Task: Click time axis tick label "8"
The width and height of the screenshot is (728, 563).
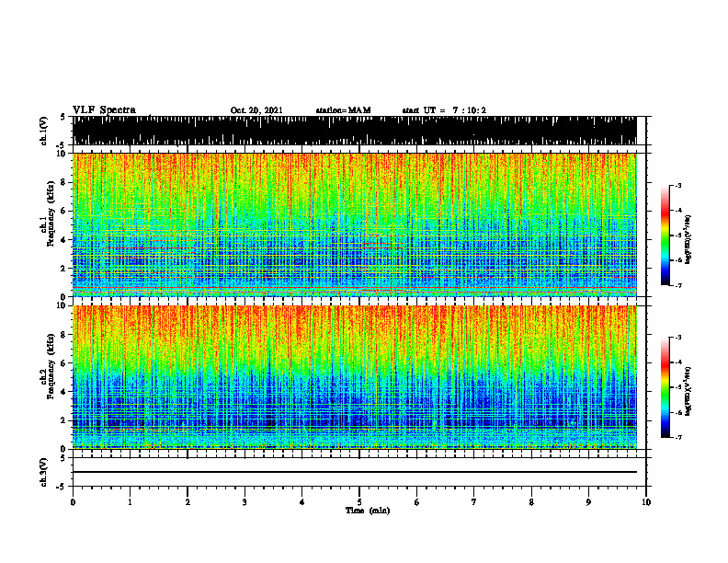Action: 531,502
